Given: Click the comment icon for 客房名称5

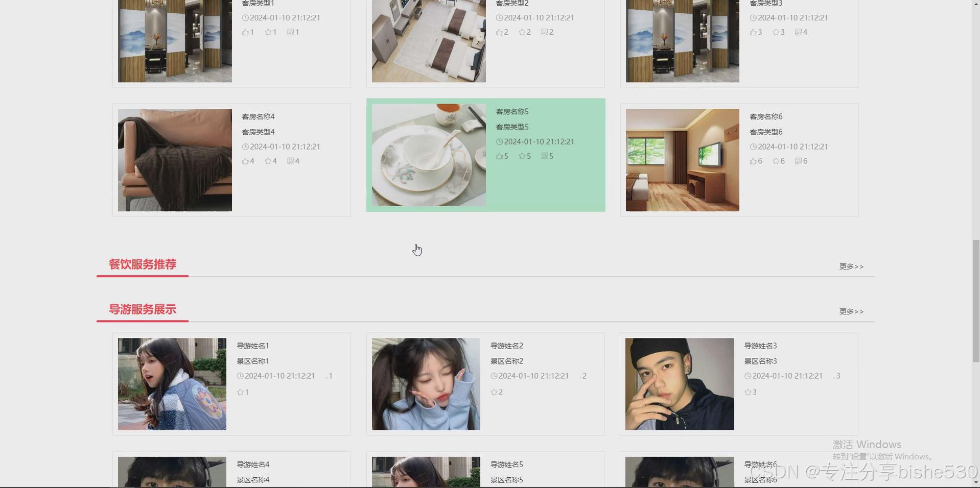Looking at the screenshot, I should 544,156.
